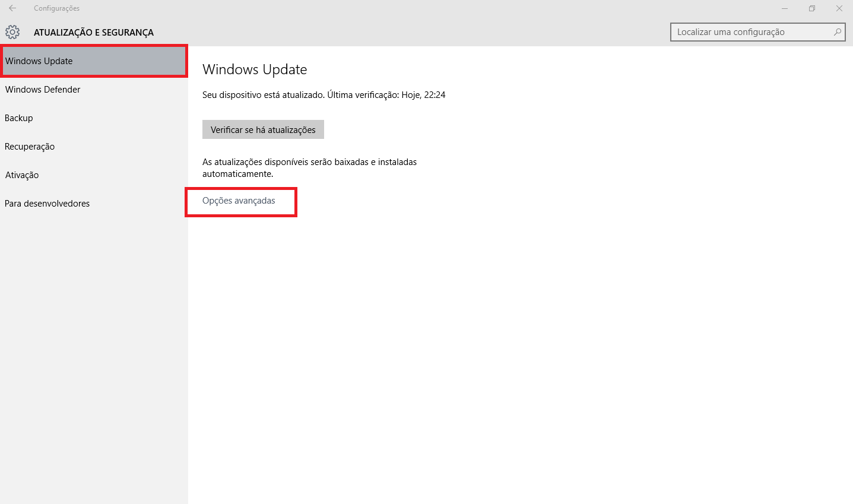Open Windows Defender section

point(94,90)
